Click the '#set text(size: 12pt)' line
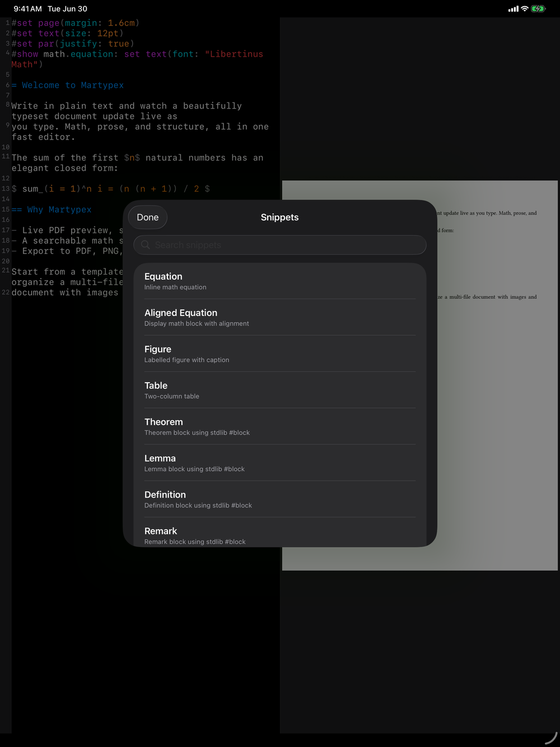Viewport: 560px width, 747px height. tap(67, 34)
